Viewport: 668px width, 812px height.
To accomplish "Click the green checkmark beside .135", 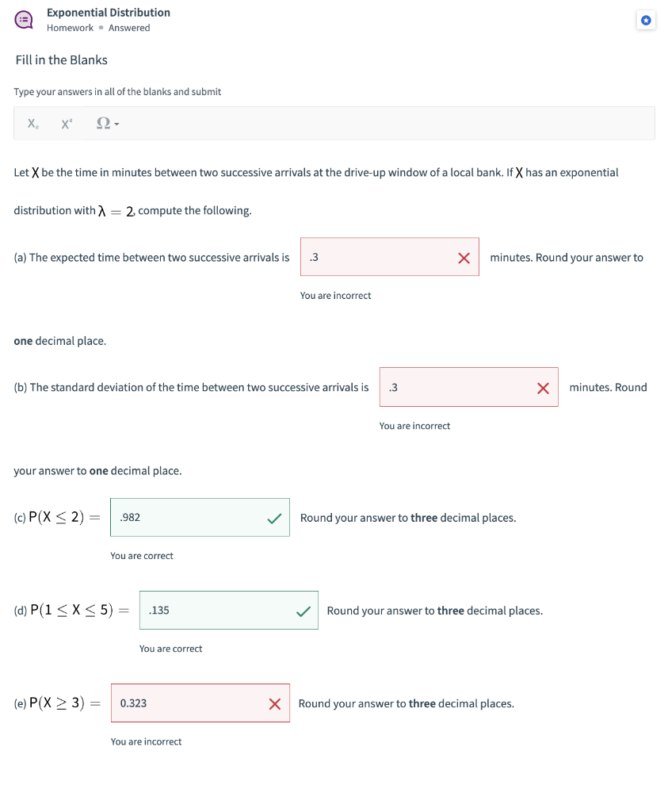I will pos(303,610).
